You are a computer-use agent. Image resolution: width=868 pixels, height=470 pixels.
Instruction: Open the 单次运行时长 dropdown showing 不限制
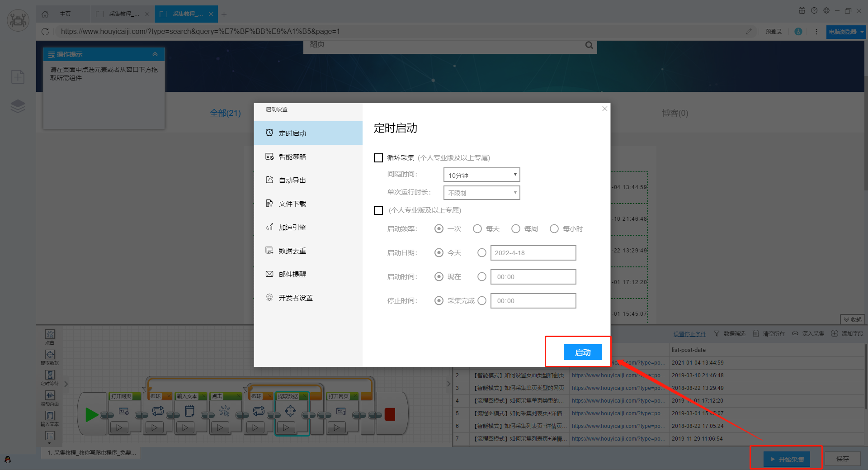pyautogui.click(x=482, y=193)
